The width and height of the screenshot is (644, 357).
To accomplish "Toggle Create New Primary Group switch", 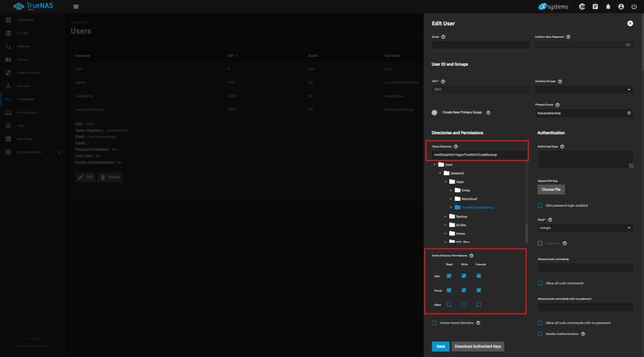I will [435, 113].
